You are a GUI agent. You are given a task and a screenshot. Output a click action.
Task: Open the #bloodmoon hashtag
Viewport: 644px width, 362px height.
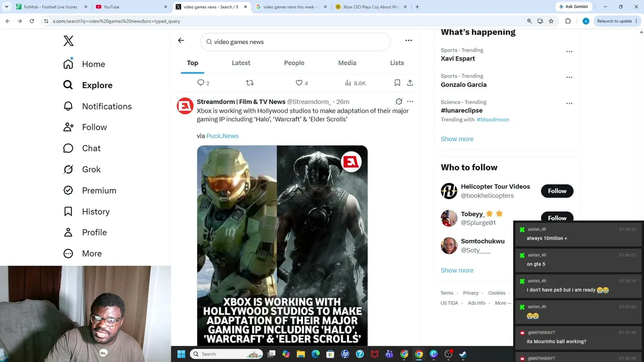coord(493,120)
